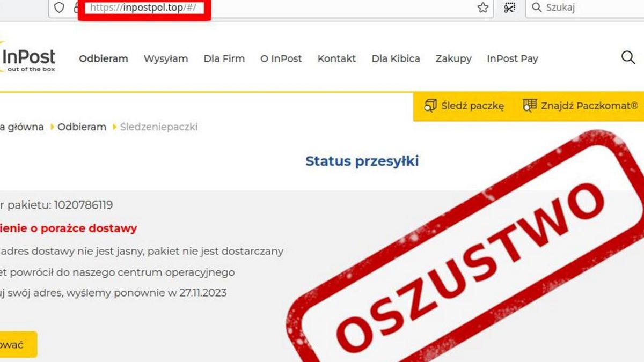Bookmark this page with star icon
Viewport: 644px width, 362px height.
483,8
